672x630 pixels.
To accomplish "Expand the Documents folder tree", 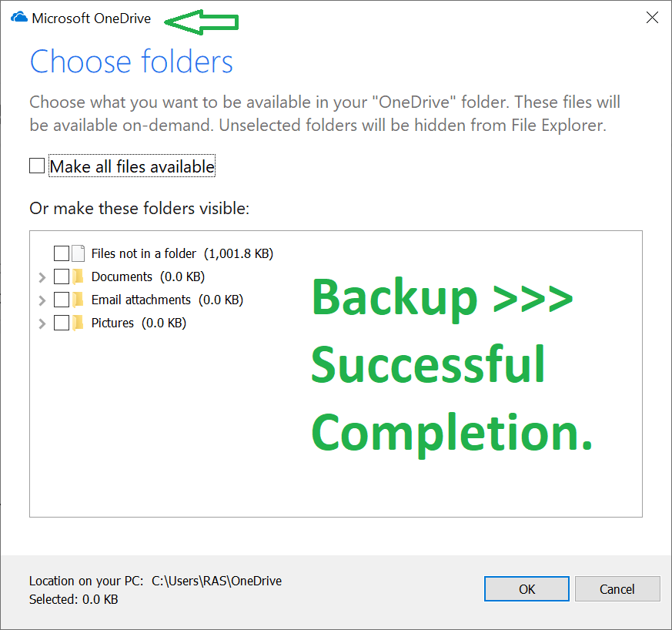I will click(42, 277).
